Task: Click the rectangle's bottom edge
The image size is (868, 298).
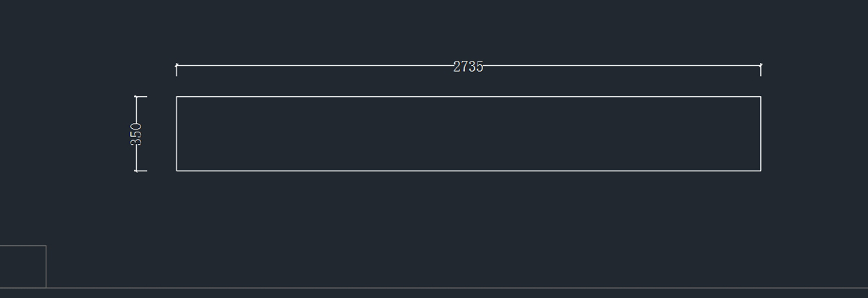Action: tap(469, 171)
